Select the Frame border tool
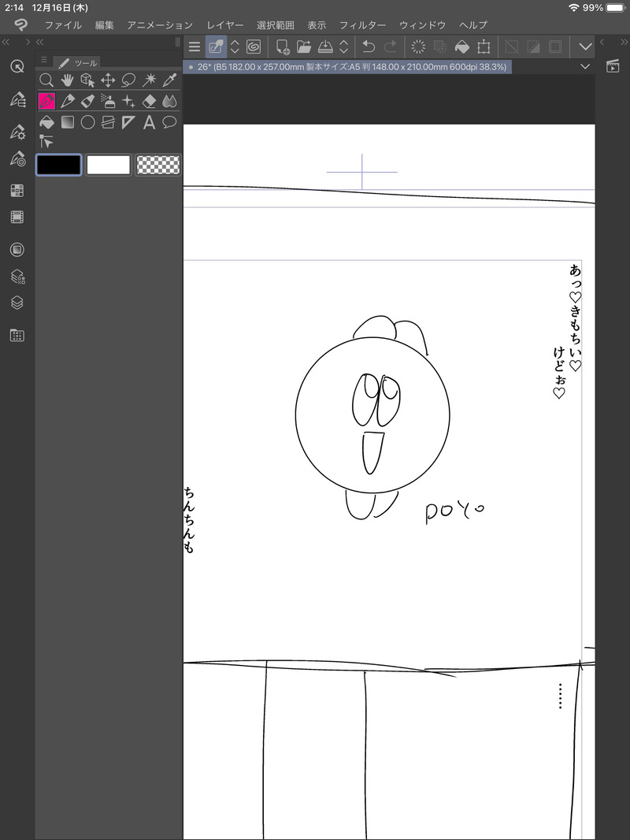 [x=108, y=122]
